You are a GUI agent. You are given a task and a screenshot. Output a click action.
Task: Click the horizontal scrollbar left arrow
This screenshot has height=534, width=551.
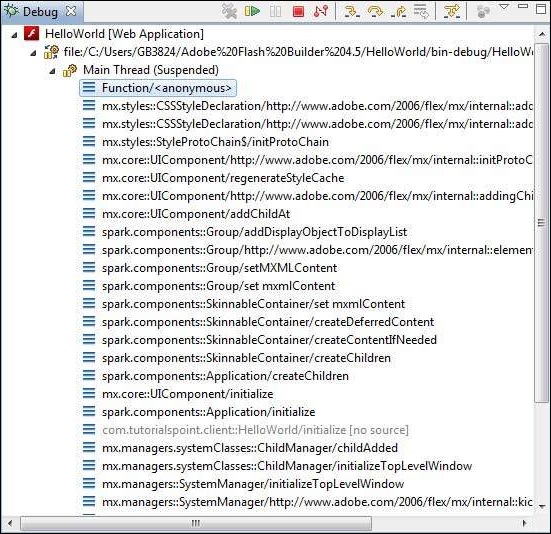(x=10, y=523)
